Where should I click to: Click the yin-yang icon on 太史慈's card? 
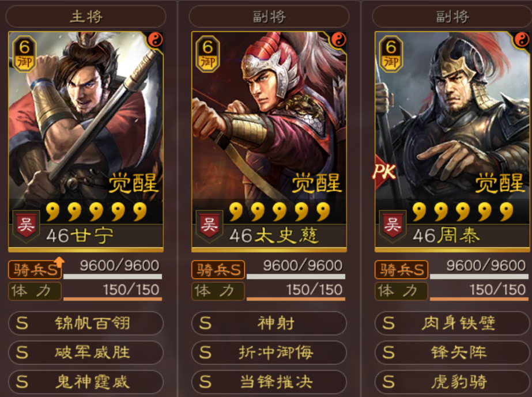click(x=338, y=40)
